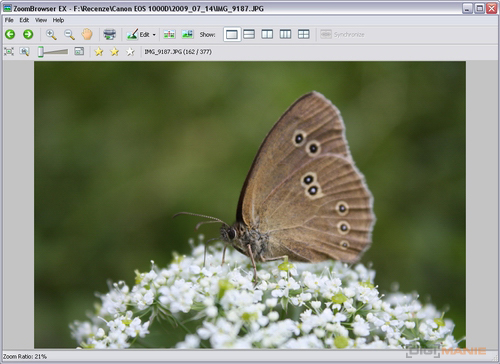The height and width of the screenshot is (364, 500).
Task: Open the Edit dropdown arrow
Action: (x=154, y=35)
